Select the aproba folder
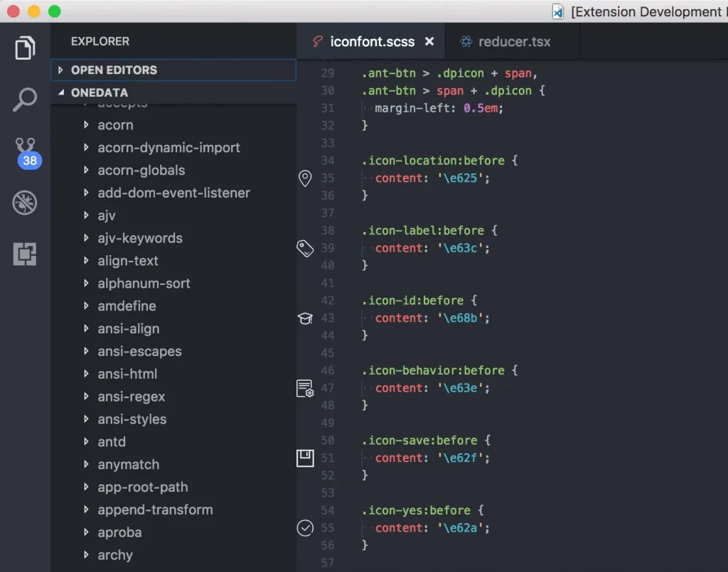 173,532
